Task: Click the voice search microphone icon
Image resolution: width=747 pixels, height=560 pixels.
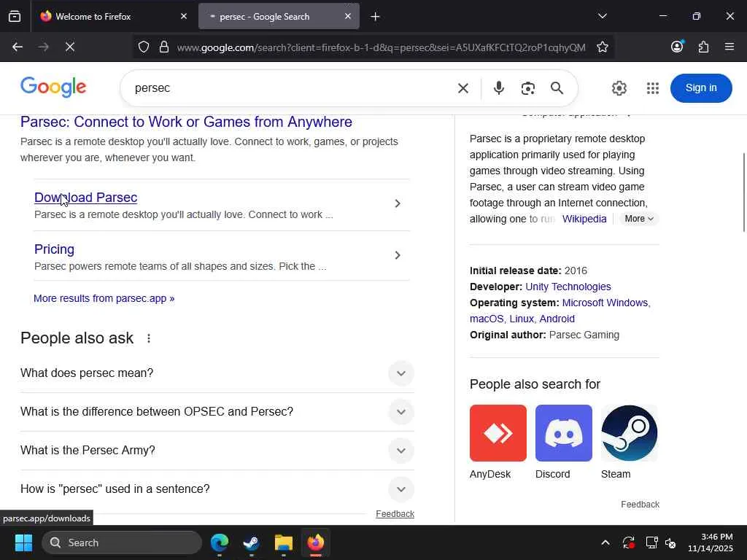Action: tap(498, 88)
